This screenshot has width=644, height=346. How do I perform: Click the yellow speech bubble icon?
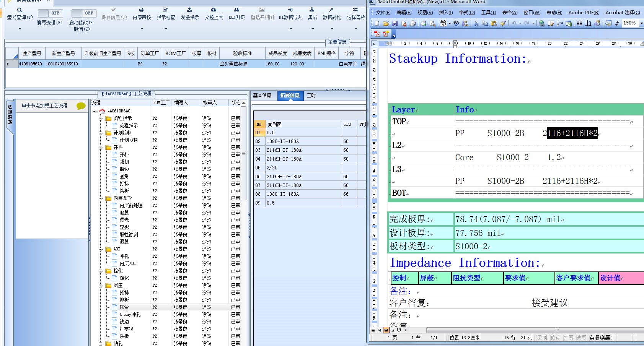pyautogui.click(x=81, y=106)
